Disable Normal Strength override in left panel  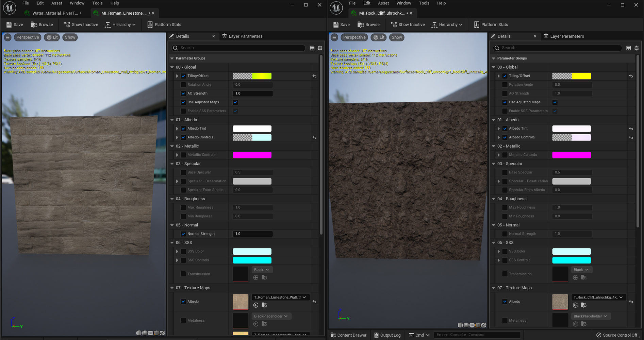tap(183, 234)
